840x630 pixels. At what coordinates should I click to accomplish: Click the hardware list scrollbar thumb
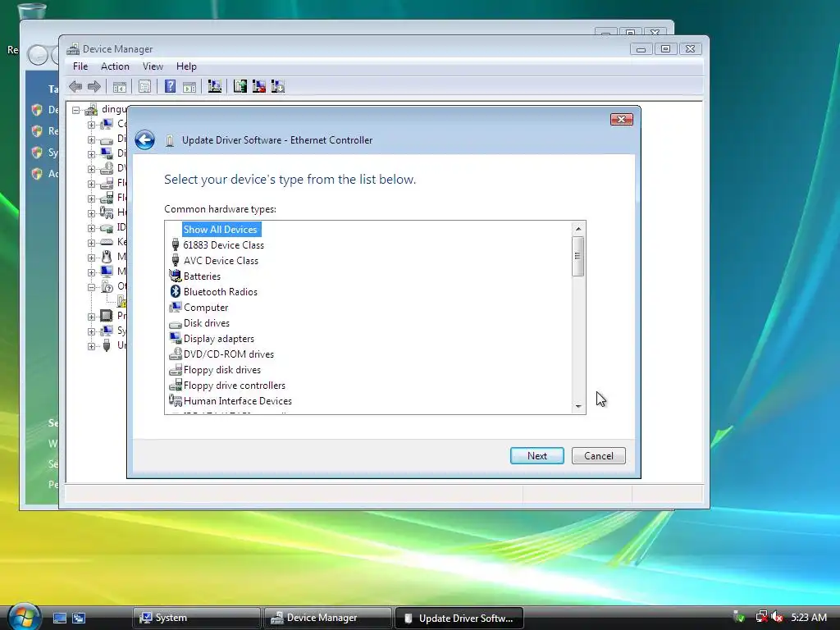pos(577,256)
